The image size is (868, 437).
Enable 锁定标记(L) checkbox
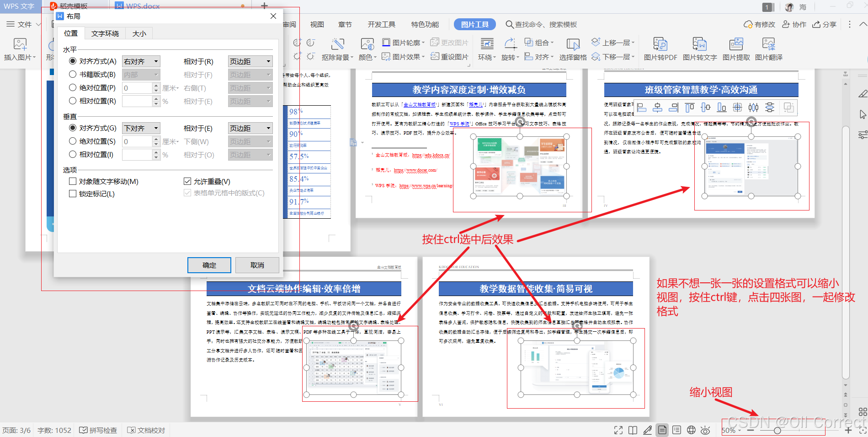click(x=73, y=194)
